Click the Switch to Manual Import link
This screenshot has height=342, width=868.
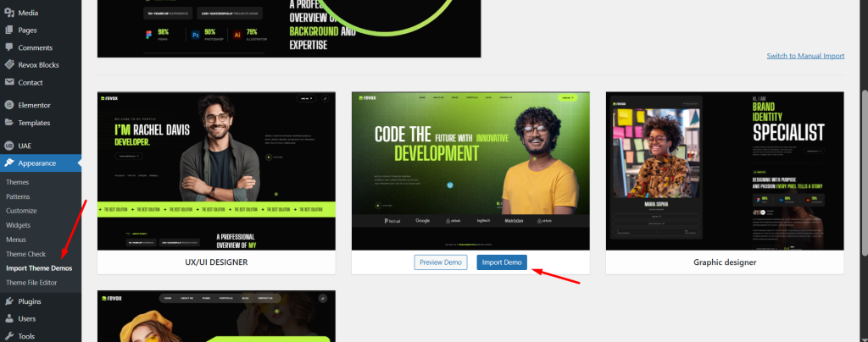click(805, 56)
